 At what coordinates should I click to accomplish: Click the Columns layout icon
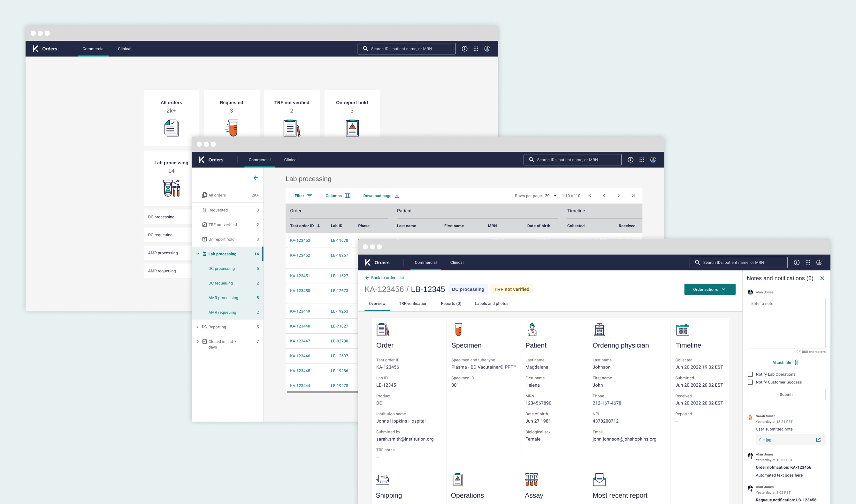tap(348, 196)
